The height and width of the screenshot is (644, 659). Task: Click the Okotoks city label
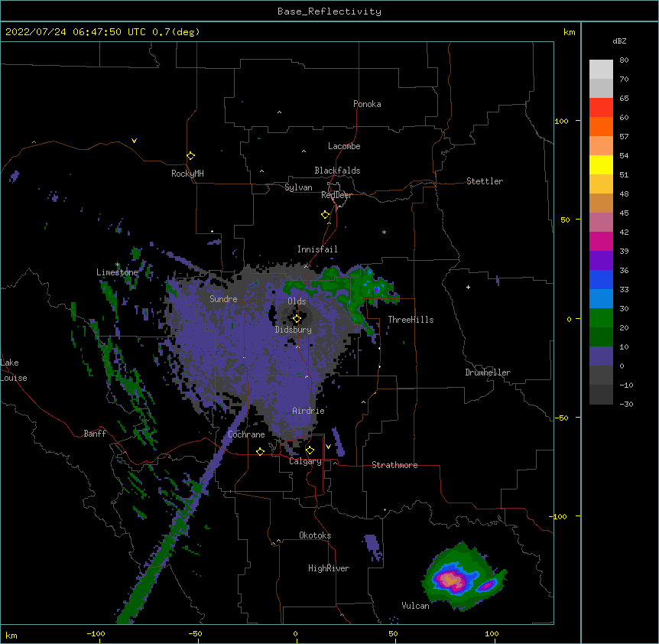tap(315, 535)
